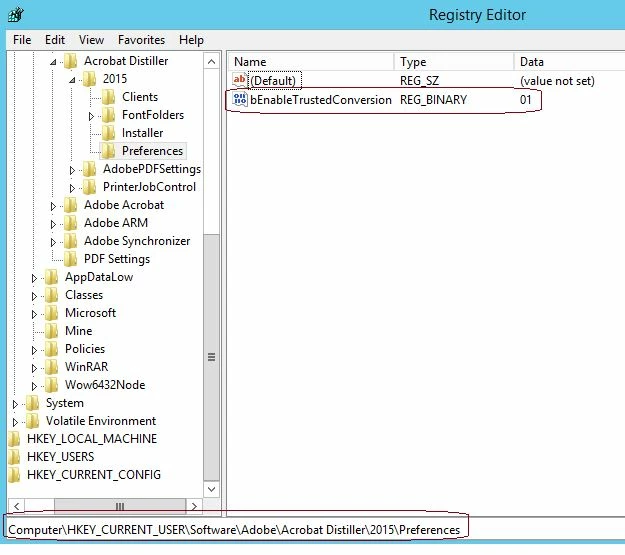Screen dimensions: 625x555
Task: Expand the AppDataLow key
Action: pos(34,278)
